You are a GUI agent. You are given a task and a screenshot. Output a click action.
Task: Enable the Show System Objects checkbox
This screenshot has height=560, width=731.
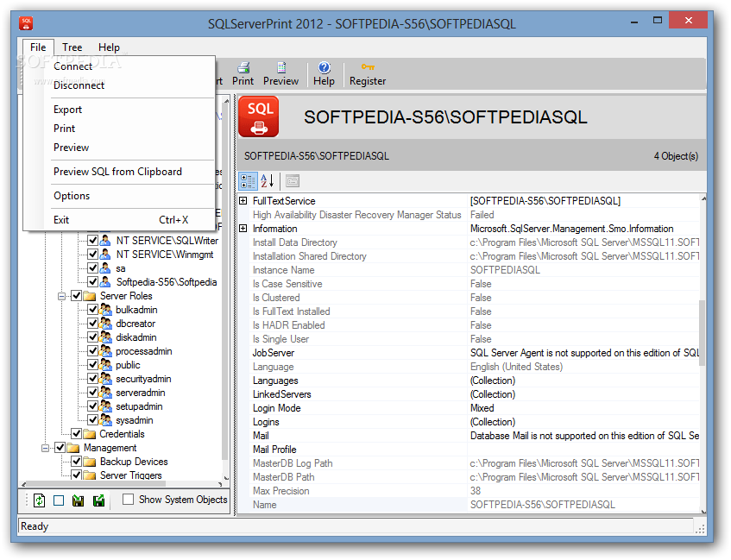point(128,500)
